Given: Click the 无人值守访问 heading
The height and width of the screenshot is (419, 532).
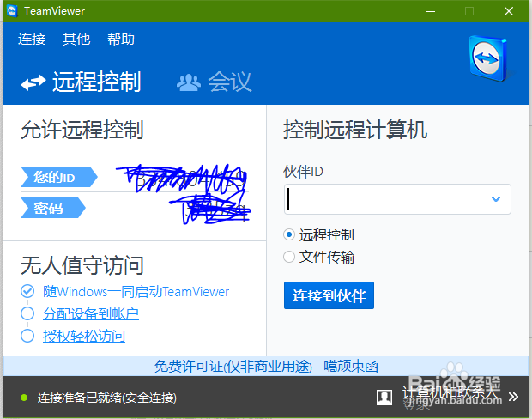Looking at the screenshot, I should pyautogui.click(x=82, y=265).
